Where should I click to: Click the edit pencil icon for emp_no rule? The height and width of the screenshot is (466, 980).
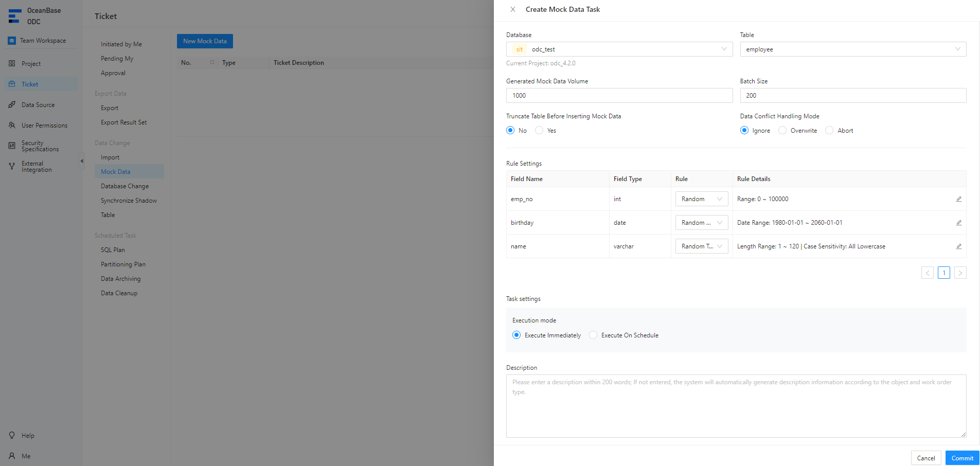tap(958, 199)
